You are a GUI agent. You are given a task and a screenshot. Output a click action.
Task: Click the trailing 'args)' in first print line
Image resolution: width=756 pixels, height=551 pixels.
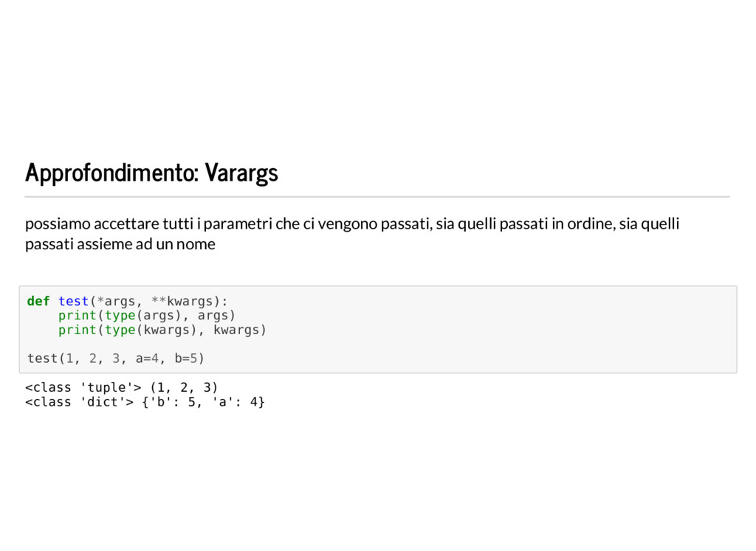pyautogui.click(x=216, y=316)
